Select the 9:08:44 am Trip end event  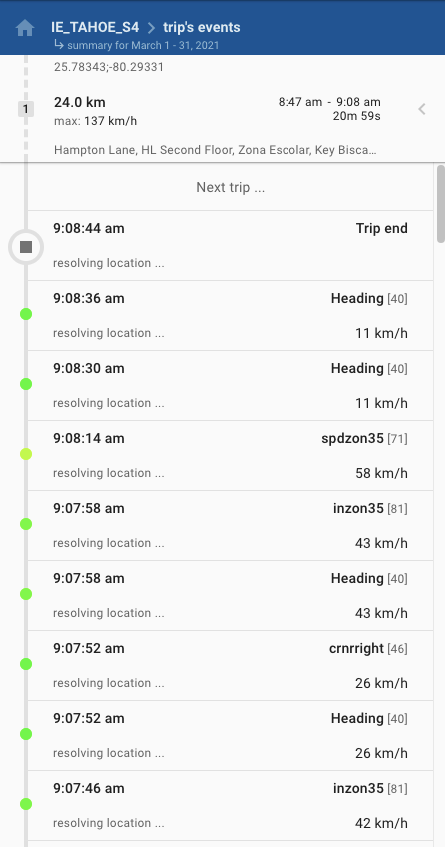pyautogui.click(x=231, y=246)
